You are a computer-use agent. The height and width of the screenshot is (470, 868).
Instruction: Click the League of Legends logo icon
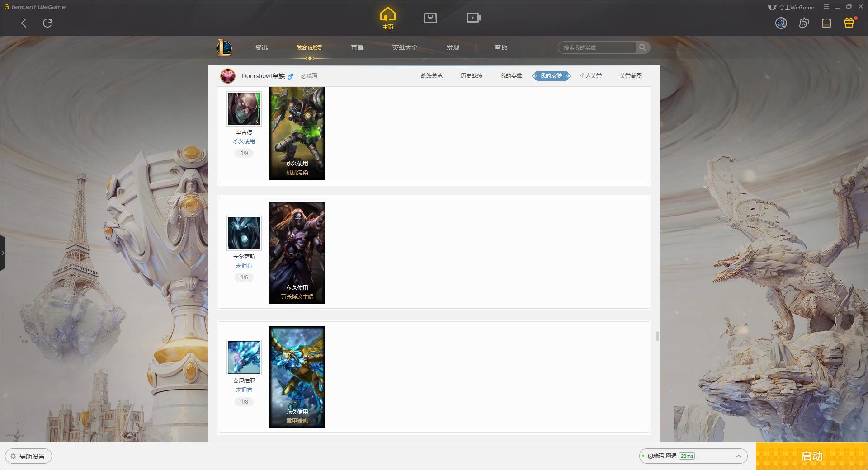point(224,47)
